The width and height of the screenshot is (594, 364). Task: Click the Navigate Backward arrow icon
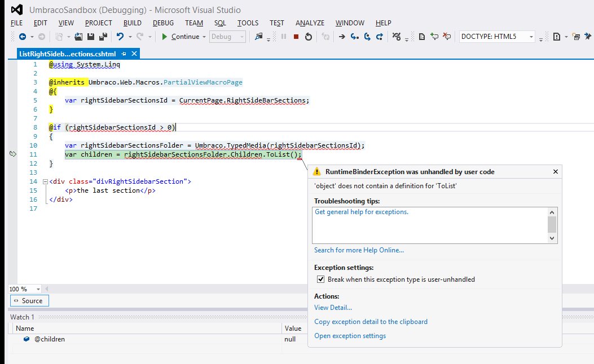(23, 37)
